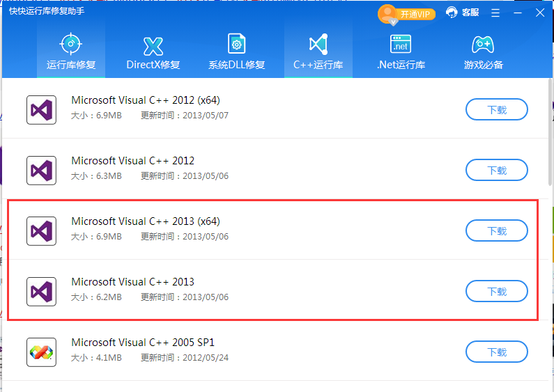Click 更新时间 2013/05/07 text
The height and width of the screenshot is (392, 554).
pyautogui.click(x=185, y=116)
